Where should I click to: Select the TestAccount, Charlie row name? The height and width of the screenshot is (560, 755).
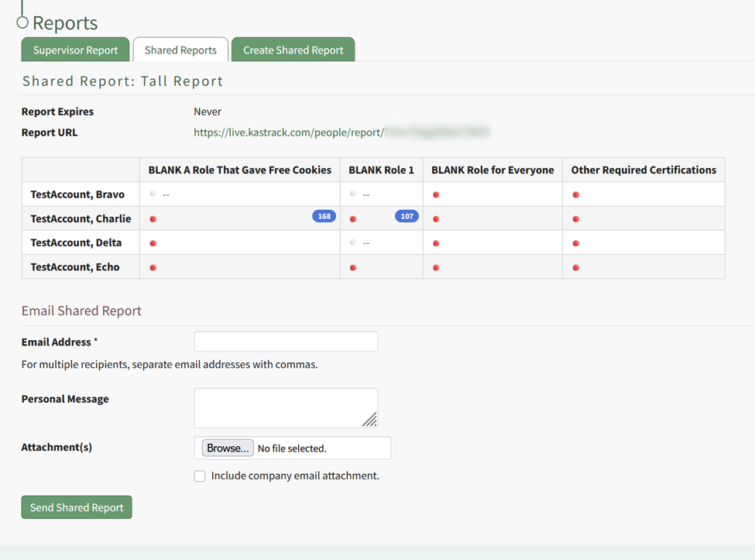click(x=81, y=218)
